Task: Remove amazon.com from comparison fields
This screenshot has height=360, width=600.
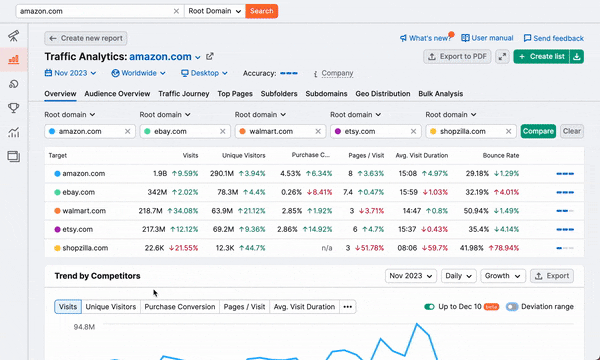Action: click(127, 131)
